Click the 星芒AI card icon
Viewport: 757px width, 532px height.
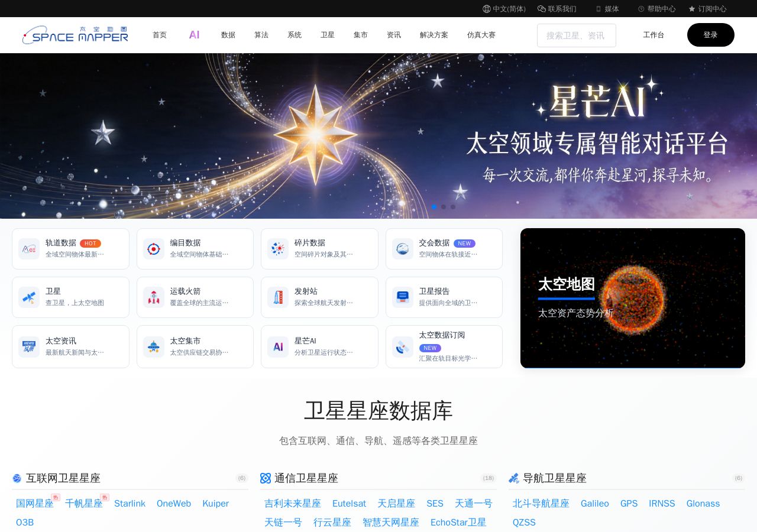coord(278,347)
